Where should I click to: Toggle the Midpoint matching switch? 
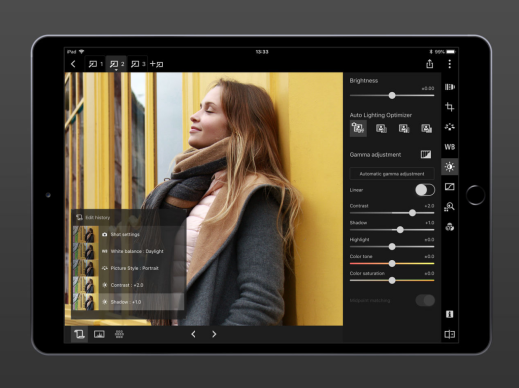click(x=425, y=300)
